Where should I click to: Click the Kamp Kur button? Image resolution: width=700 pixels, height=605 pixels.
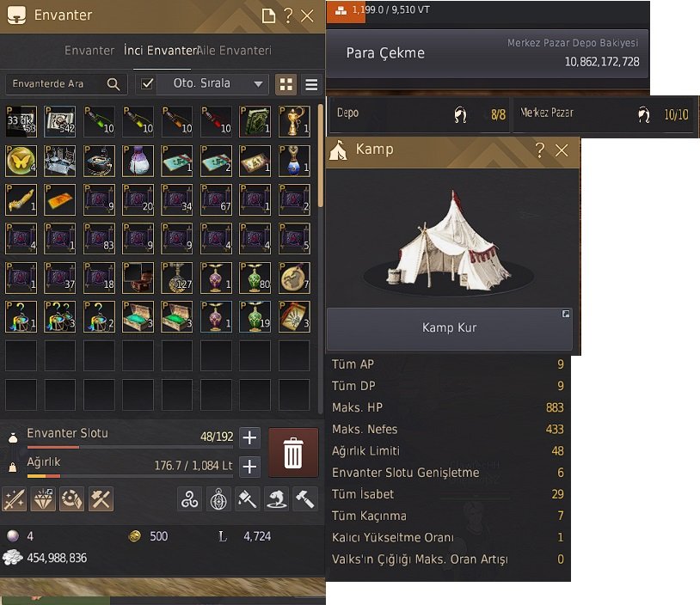tap(450, 328)
